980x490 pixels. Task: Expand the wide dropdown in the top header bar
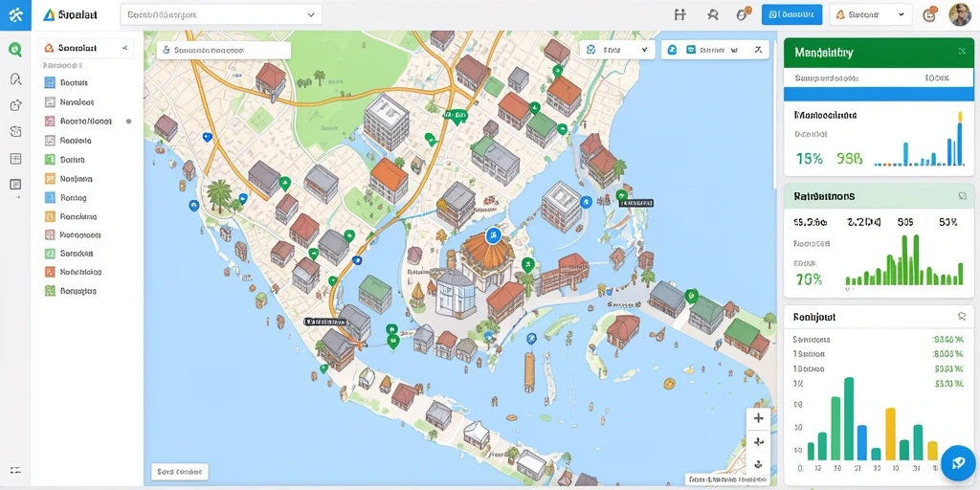pyautogui.click(x=221, y=14)
